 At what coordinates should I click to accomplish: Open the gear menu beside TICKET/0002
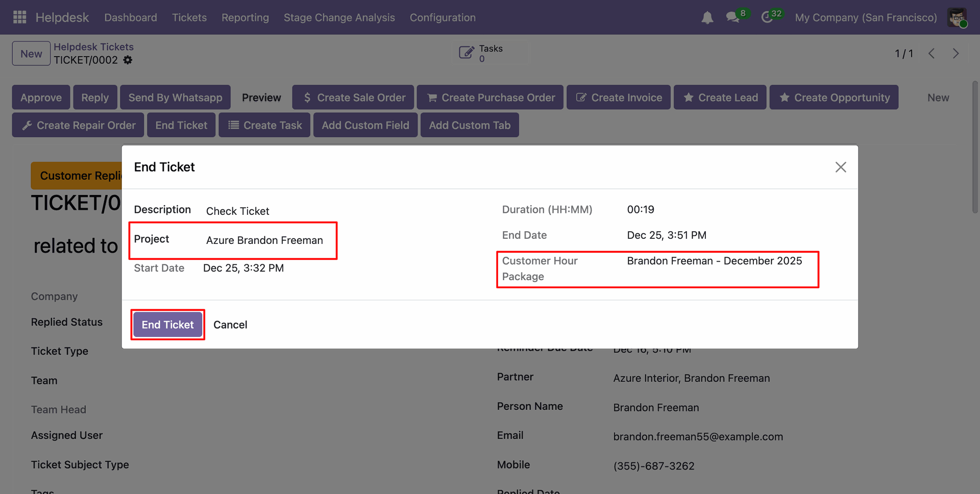[x=128, y=60]
